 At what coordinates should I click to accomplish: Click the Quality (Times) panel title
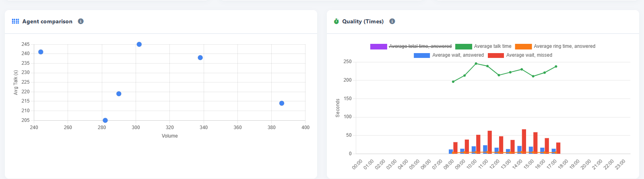coord(363,21)
